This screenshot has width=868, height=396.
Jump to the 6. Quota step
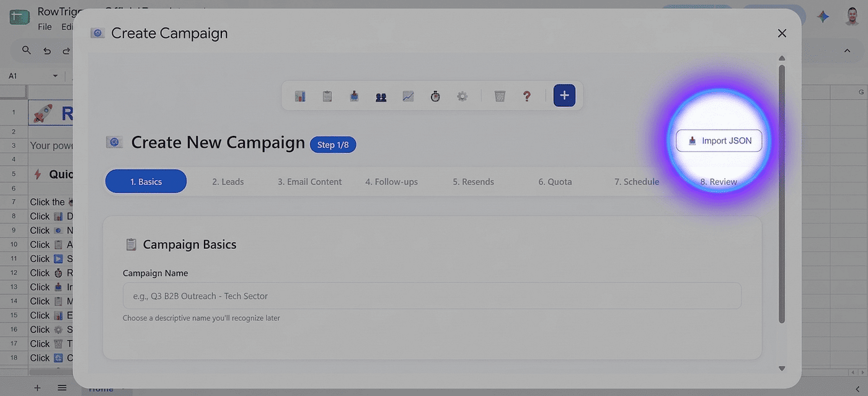pos(555,182)
